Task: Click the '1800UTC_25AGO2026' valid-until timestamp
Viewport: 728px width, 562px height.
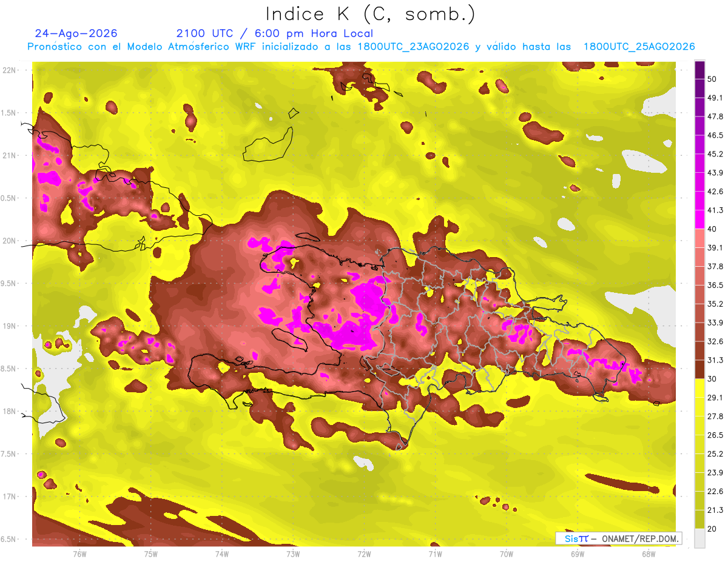Action: pyautogui.click(x=639, y=47)
